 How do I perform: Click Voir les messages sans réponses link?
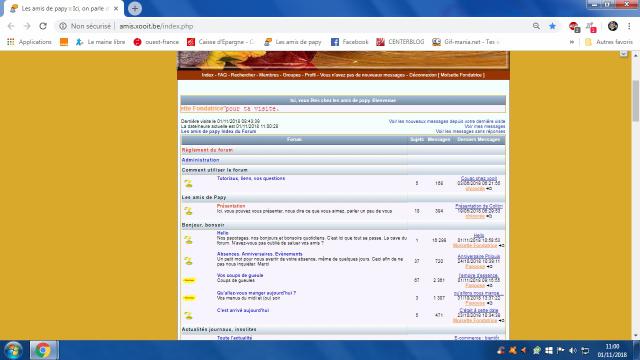click(x=470, y=131)
